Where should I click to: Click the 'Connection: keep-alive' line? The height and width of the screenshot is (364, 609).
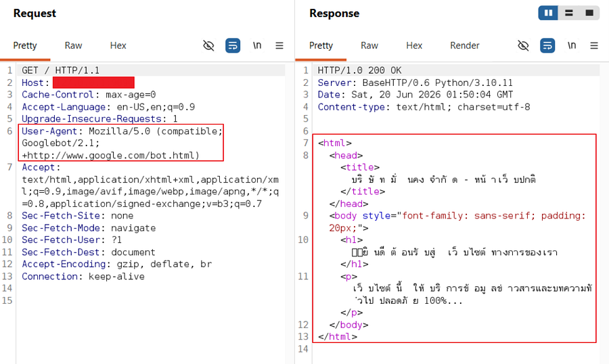[x=83, y=277]
